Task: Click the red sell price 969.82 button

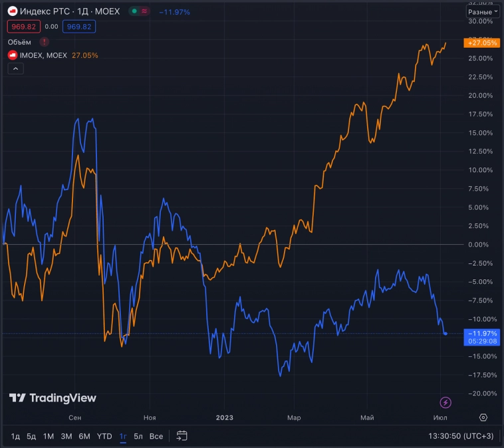Action: tap(23, 27)
